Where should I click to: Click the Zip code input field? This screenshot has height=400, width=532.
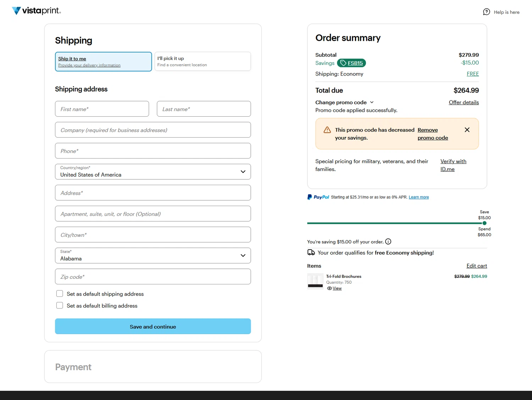(153, 277)
